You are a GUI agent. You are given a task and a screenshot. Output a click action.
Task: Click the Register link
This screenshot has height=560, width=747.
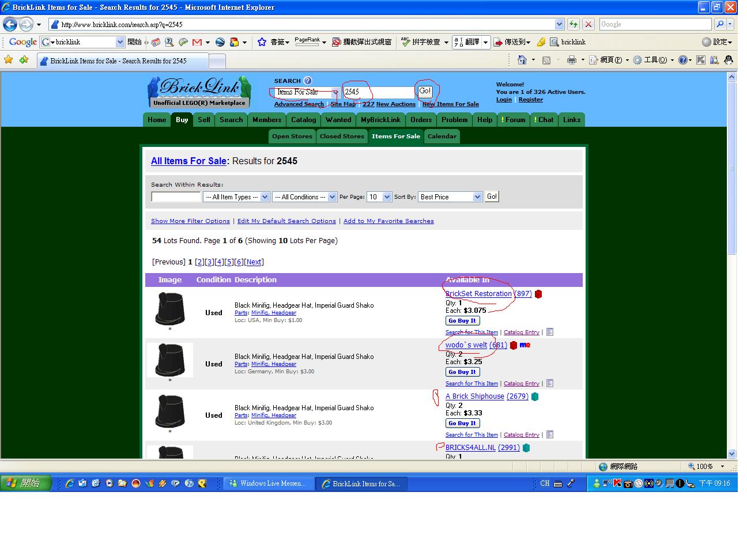tap(530, 100)
